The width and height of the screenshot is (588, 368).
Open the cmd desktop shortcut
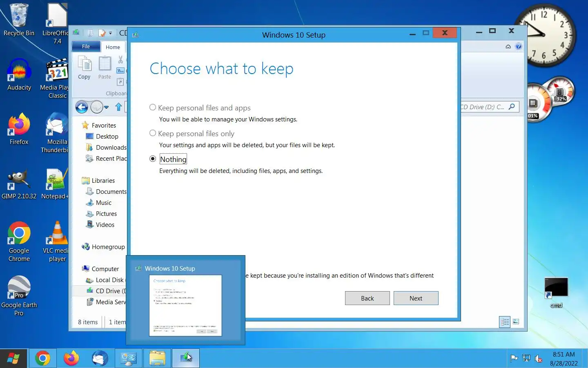(556, 292)
